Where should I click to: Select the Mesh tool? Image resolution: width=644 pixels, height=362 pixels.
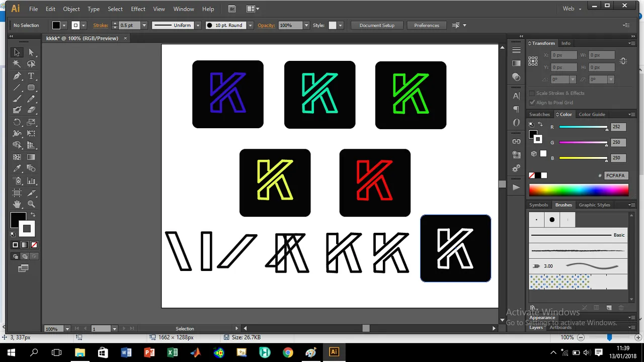click(17, 157)
